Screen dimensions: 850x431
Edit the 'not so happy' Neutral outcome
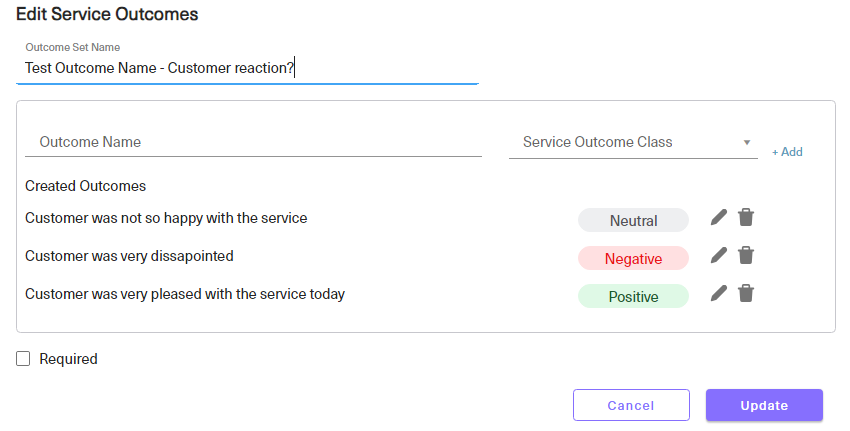719,217
